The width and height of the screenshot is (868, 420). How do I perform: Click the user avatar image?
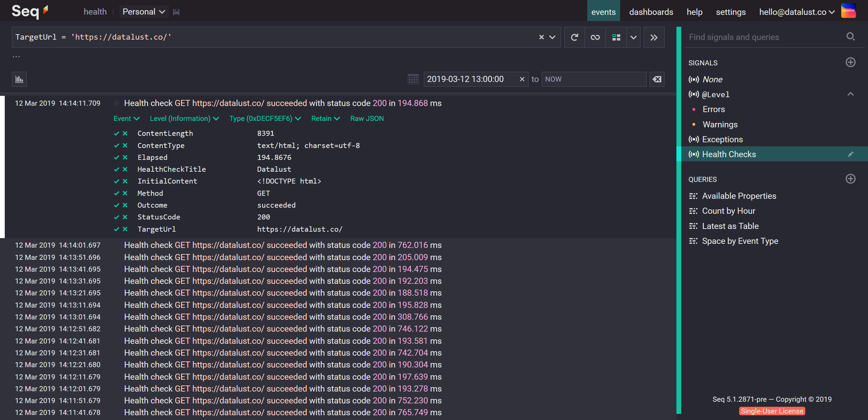(849, 11)
